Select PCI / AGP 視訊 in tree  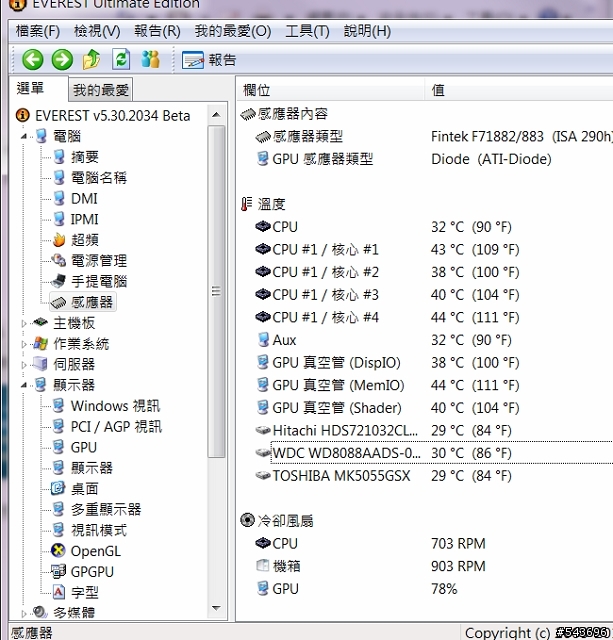pos(116,427)
